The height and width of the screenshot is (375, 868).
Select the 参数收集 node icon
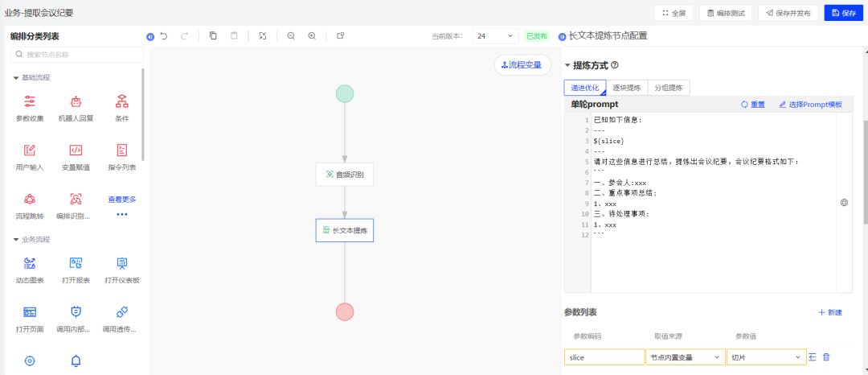tap(30, 101)
